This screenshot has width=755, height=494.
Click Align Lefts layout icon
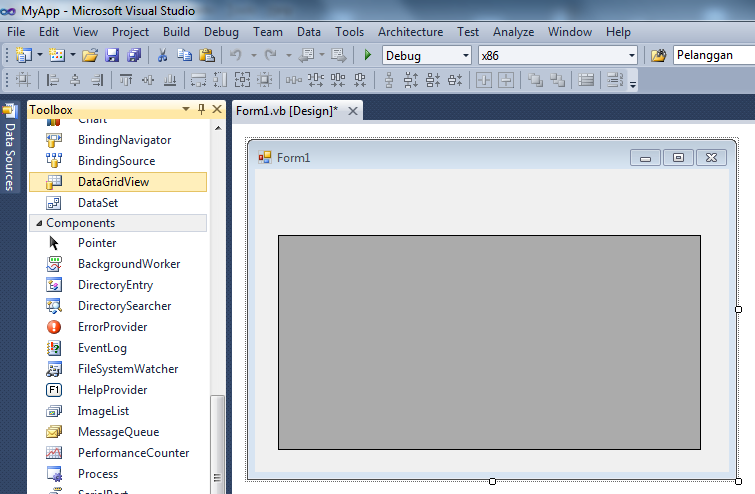tap(52, 80)
